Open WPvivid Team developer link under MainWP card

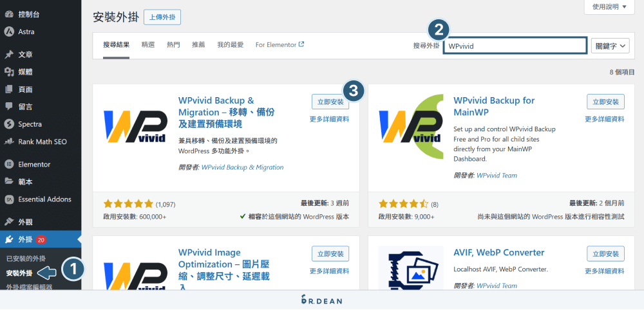pyautogui.click(x=497, y=176)
